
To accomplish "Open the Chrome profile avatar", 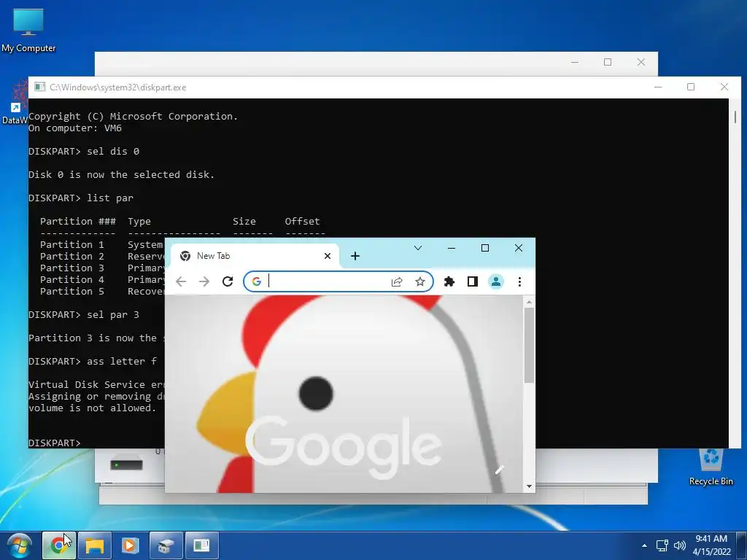I will [x=496, y=281].
